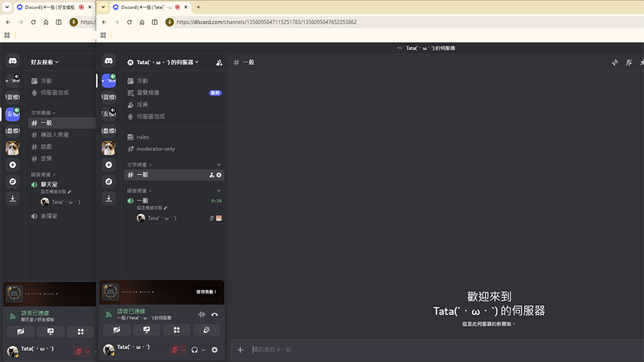Viewport: 644px width, 362px height.
Task: Add text channel plus next to 文字頻道
Action: 219,165
